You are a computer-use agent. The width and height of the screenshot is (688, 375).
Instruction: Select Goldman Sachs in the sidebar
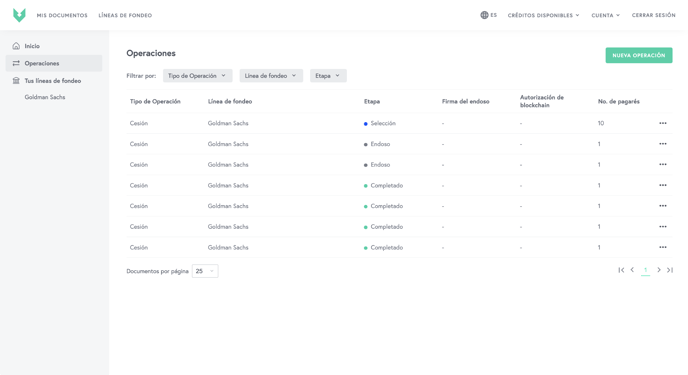[45, 97]
